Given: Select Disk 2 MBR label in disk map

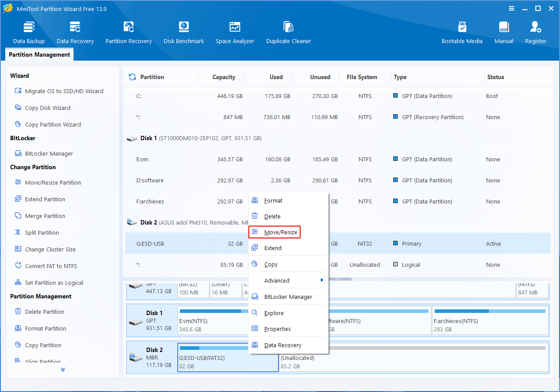Looking at the screenshot, I should point(151,357).
